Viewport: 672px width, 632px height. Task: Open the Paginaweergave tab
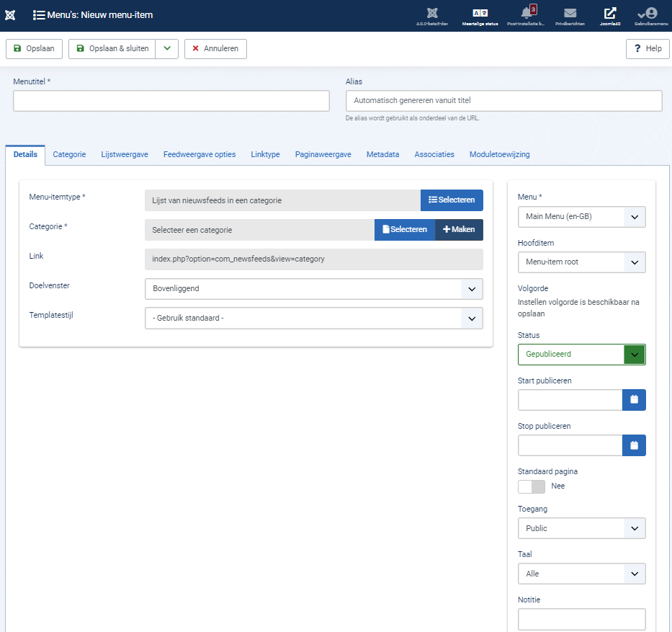click(323, 155)
